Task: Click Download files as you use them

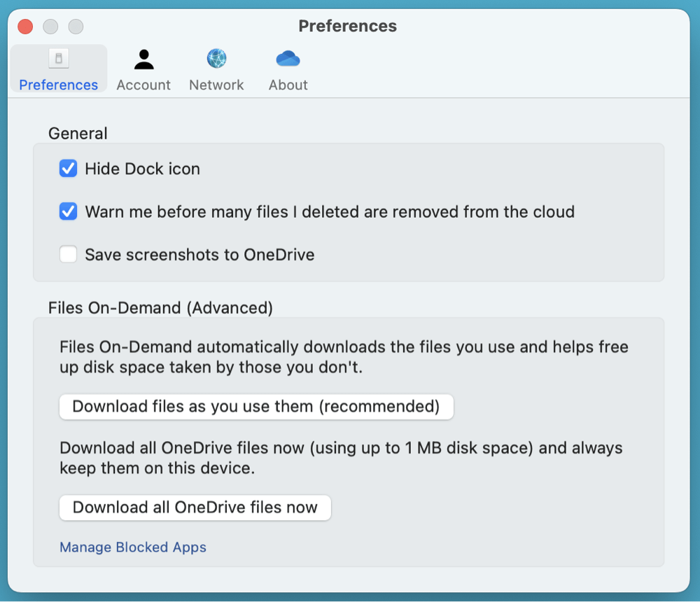Action: [x=256, y=407]
